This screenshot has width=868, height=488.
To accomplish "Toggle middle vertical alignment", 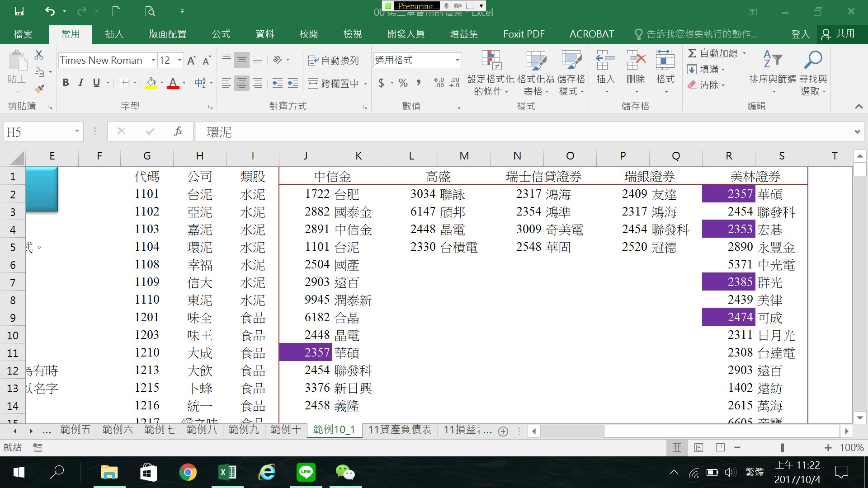I will 242,60.
